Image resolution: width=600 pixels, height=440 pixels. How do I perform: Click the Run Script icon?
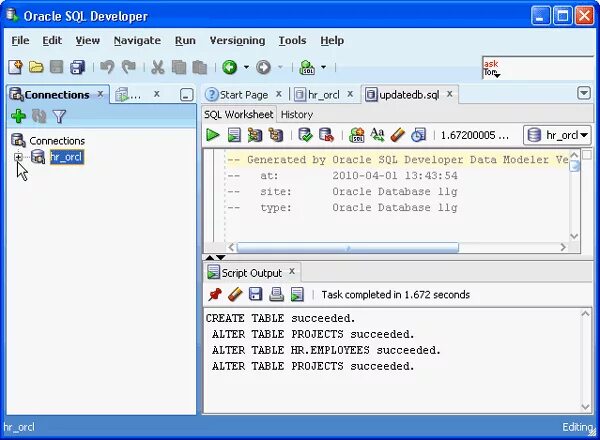(234, 135)
